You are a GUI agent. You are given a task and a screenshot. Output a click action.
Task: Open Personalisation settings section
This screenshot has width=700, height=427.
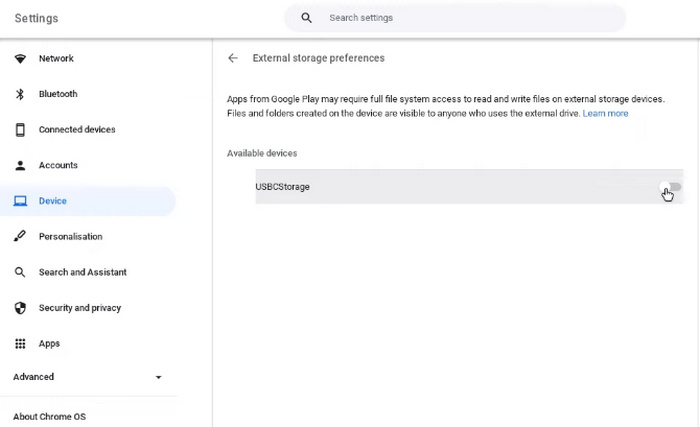point(71,236)
